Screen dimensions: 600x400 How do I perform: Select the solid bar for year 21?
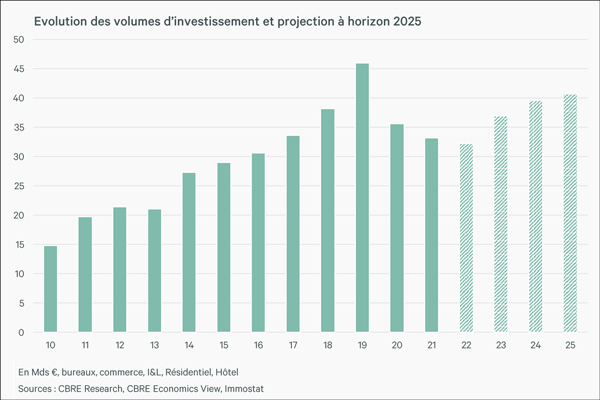pyautogui.click(x=431, y=235)
